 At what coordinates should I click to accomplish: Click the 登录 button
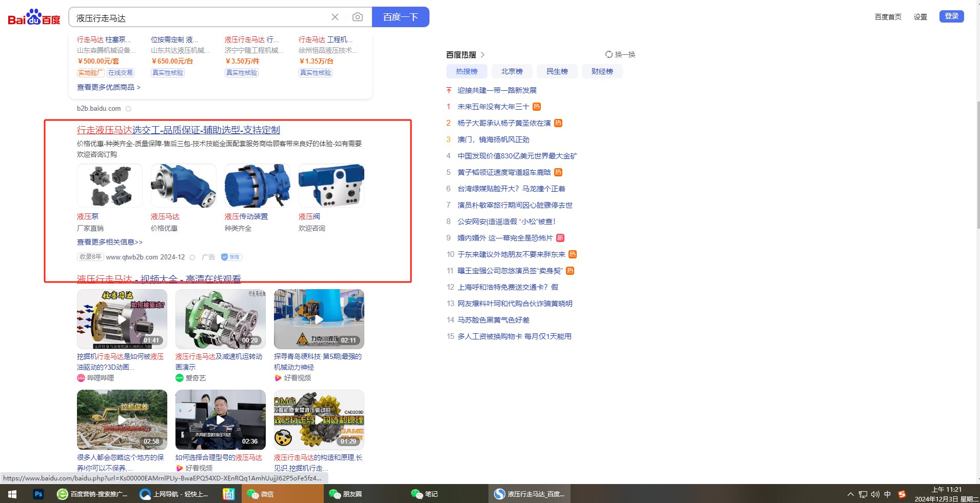pos(952,16)
